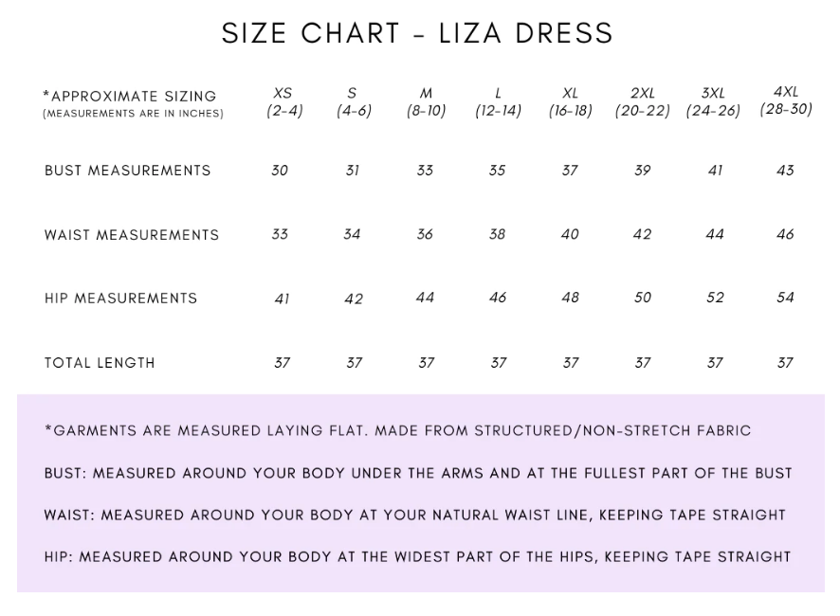Click the 4XL (28-30) size header

[786, 100]
